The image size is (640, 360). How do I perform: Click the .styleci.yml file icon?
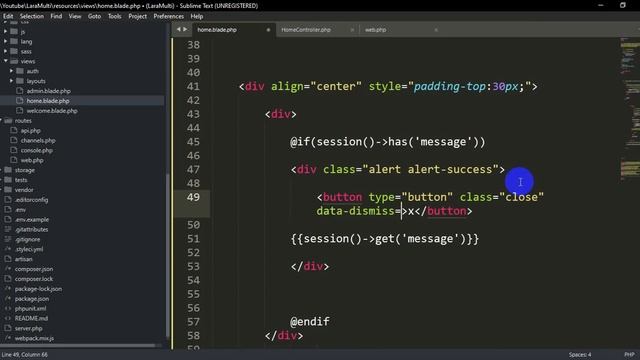8,249
